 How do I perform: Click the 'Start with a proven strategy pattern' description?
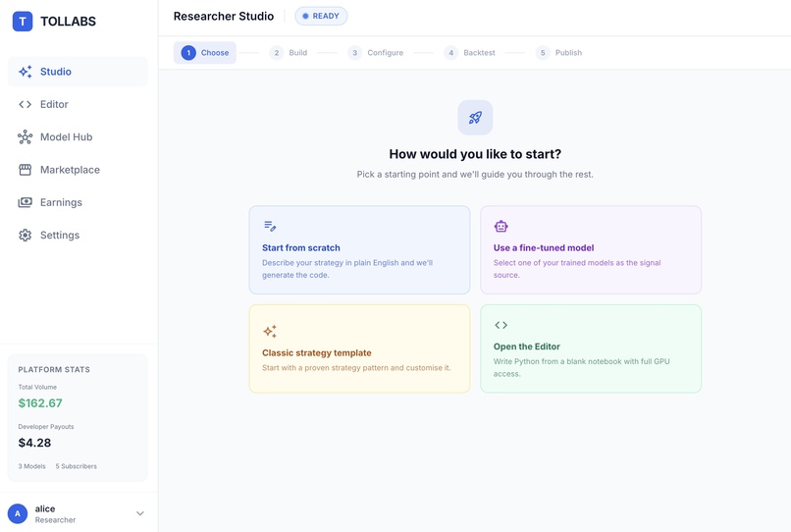pos(356,368)
